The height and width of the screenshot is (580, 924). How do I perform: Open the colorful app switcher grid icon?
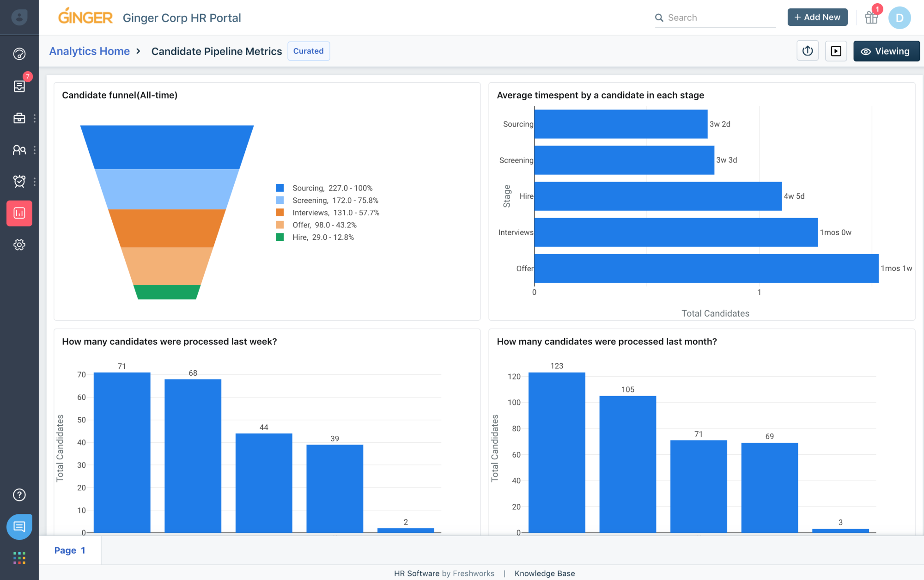pyautogui.click(x=19, y=558)
